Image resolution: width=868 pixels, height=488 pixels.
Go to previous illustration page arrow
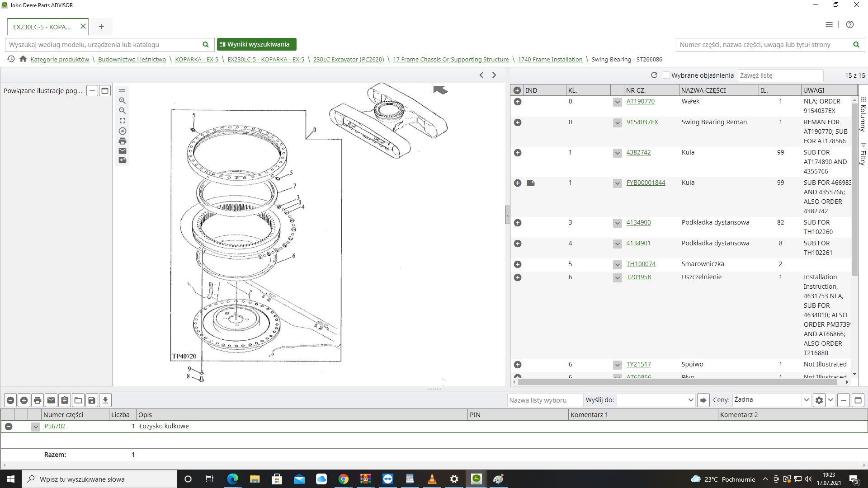click(x=481, y=75)
